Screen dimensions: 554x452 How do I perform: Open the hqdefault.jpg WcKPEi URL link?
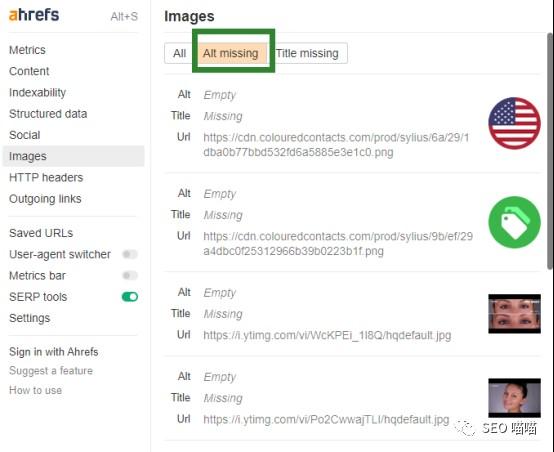pyautogui.click(x=327, y=335)
